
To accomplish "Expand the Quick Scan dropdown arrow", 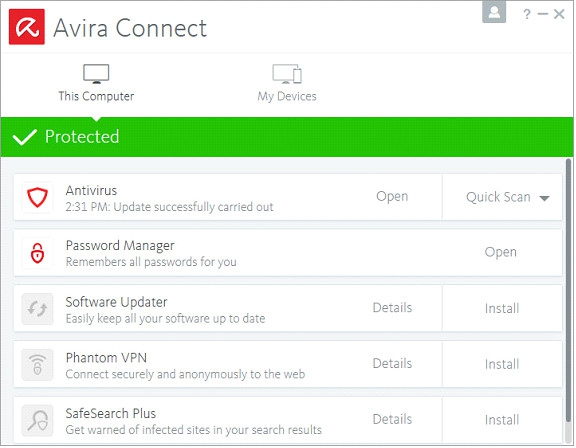I will point(544,198).
